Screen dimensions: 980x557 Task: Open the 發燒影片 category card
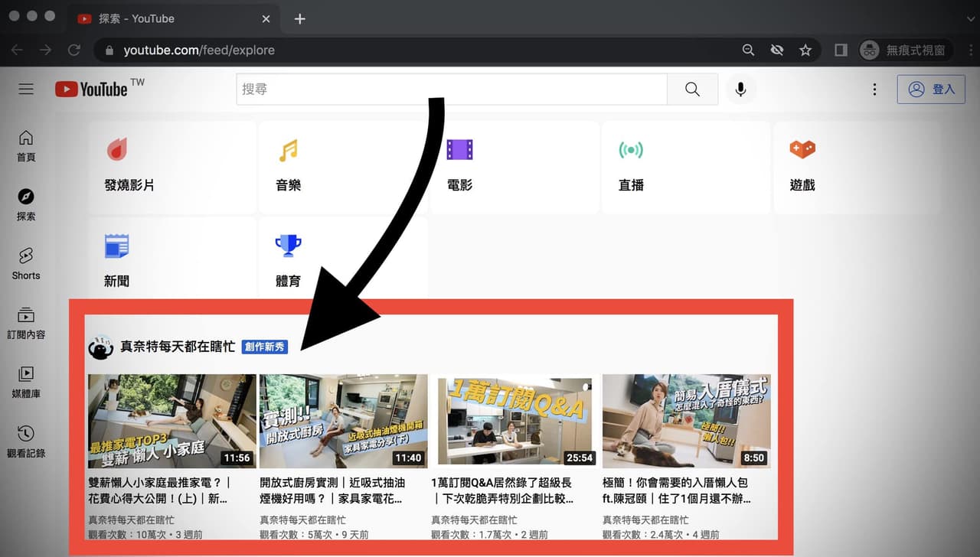171,167
